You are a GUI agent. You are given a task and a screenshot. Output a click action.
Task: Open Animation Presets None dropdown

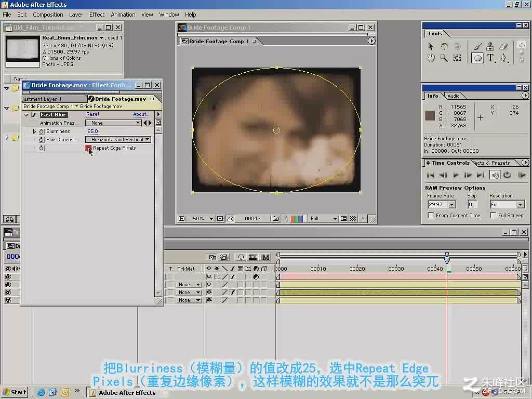(113, 123)
